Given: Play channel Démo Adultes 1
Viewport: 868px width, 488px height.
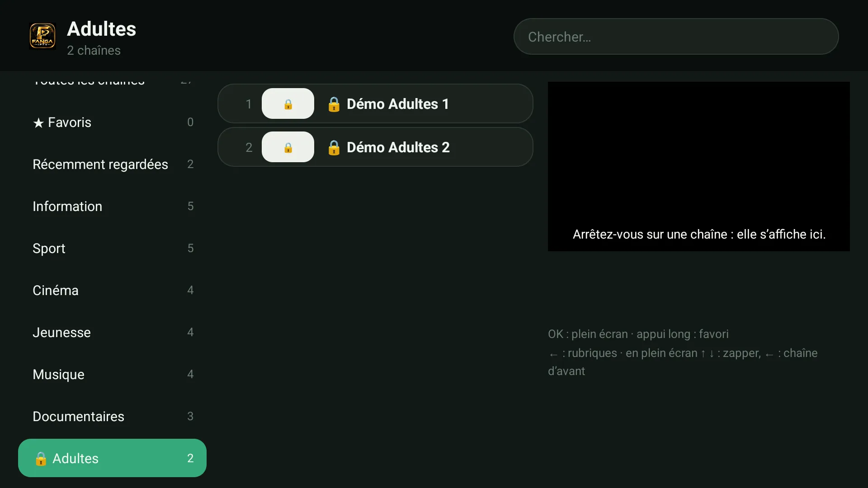Looking at the screenshot, I should (375, 103).
